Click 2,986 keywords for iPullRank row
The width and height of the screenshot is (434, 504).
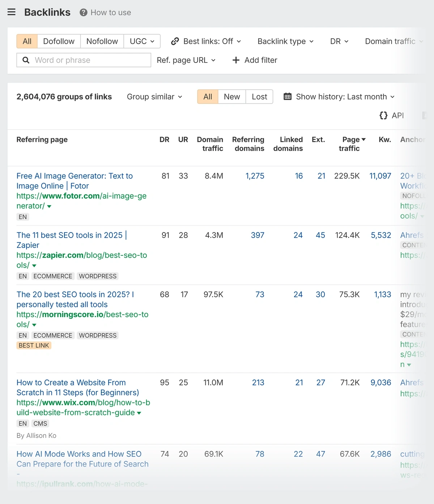click(381, 454)
